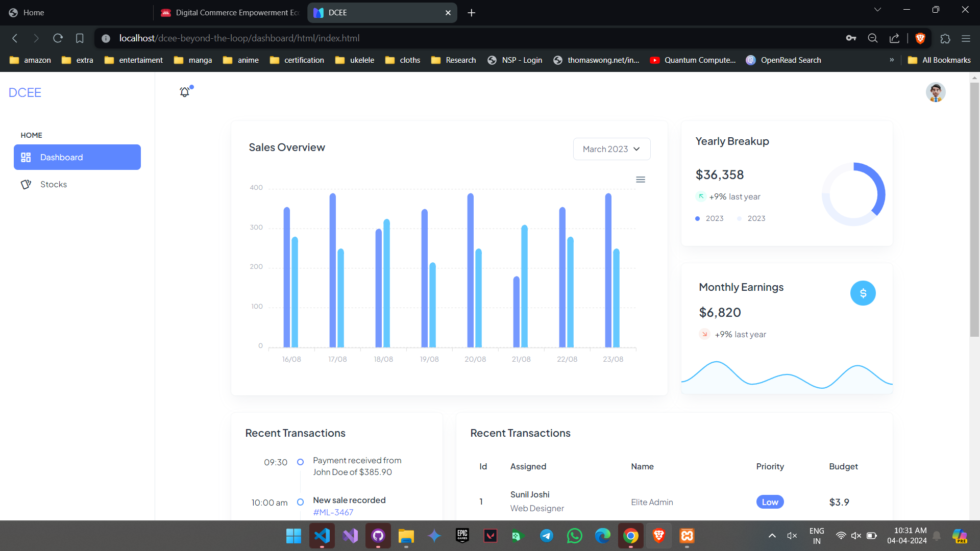Click the Low priority badge
This screenshot has height=551, width=980.
point(770,502)
